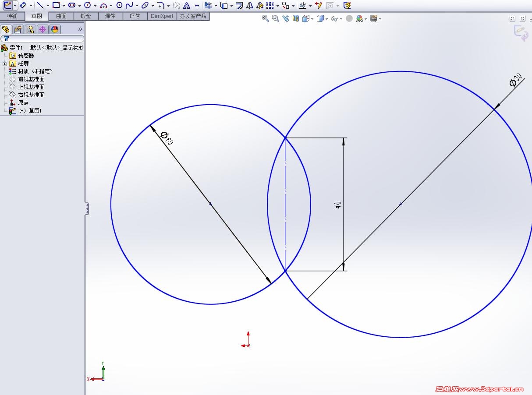Click the feature tree filter field
This screenshot has height=395, width=532.
[43, 39]
